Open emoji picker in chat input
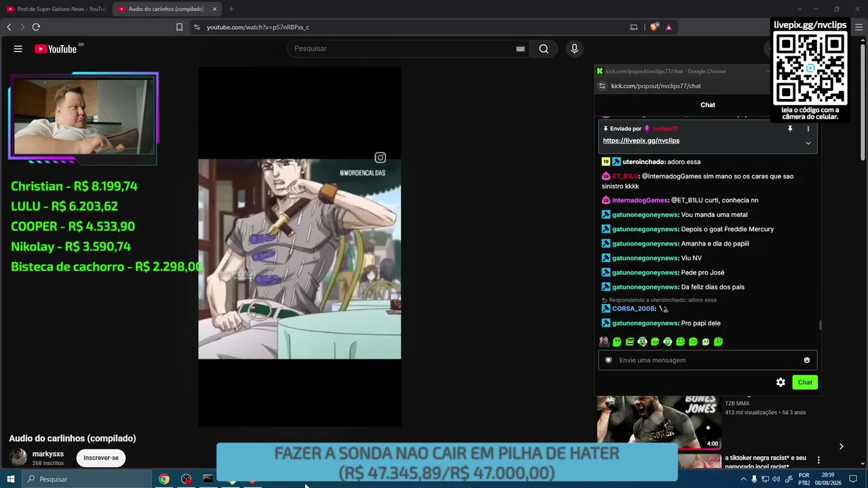The width and height of the screenshot is (868, 488). click(807, 360)
